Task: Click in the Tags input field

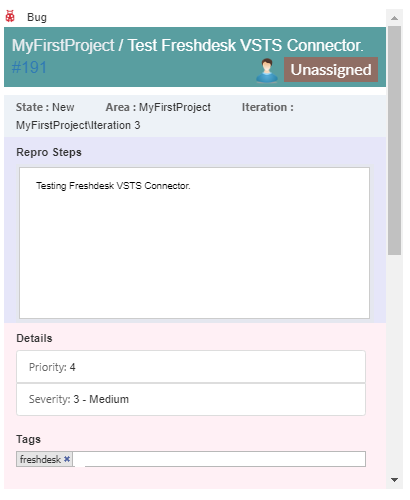Action: click(219, 459)
